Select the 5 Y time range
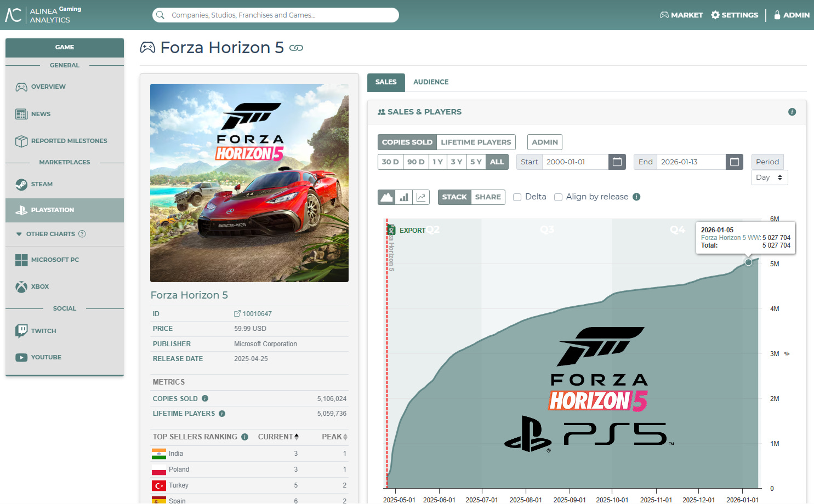This screenshot has width=814, height=504. click(x=476, y=162)
